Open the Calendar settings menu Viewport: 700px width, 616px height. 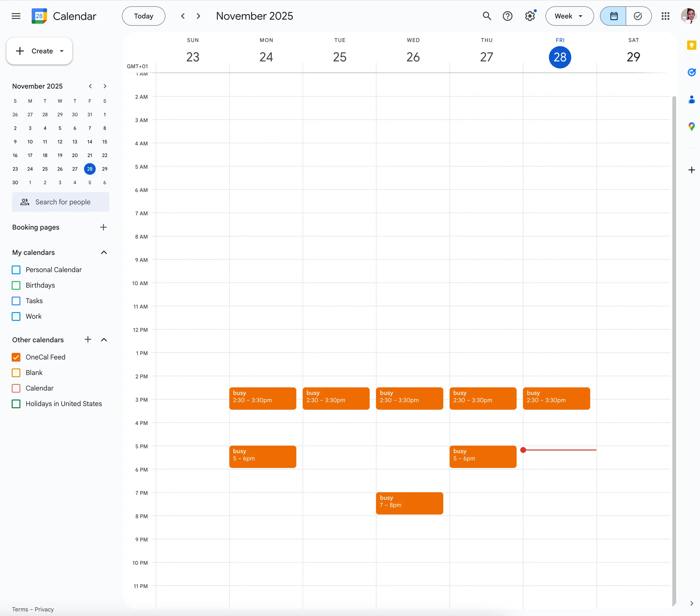pyautogui.click(x=529, y=16)
